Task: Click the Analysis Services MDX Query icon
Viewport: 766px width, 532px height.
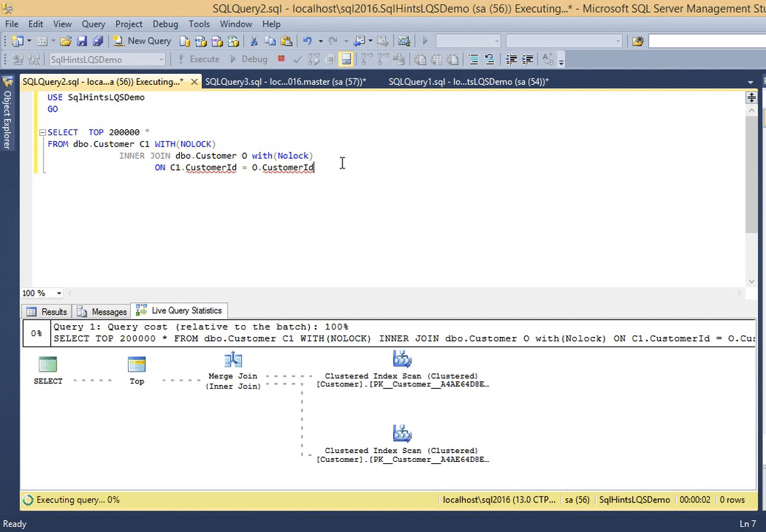Action: (201, 41)
